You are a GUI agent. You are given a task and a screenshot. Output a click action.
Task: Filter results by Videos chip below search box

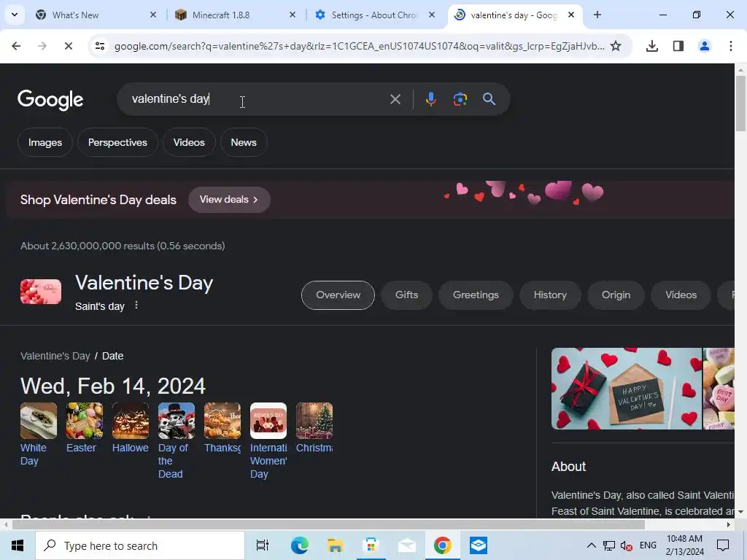coord(189,142)
